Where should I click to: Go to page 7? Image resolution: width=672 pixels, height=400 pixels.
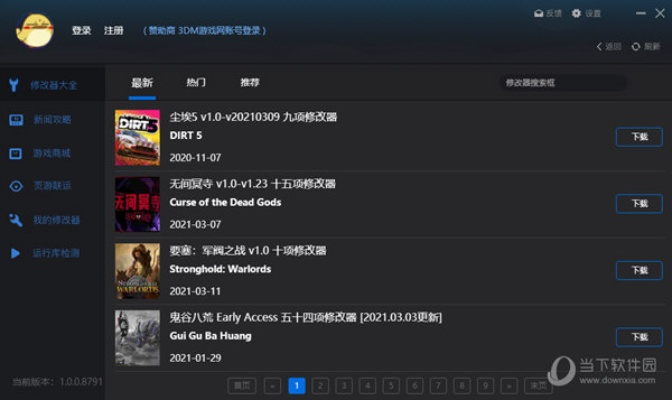click(438, 386)
